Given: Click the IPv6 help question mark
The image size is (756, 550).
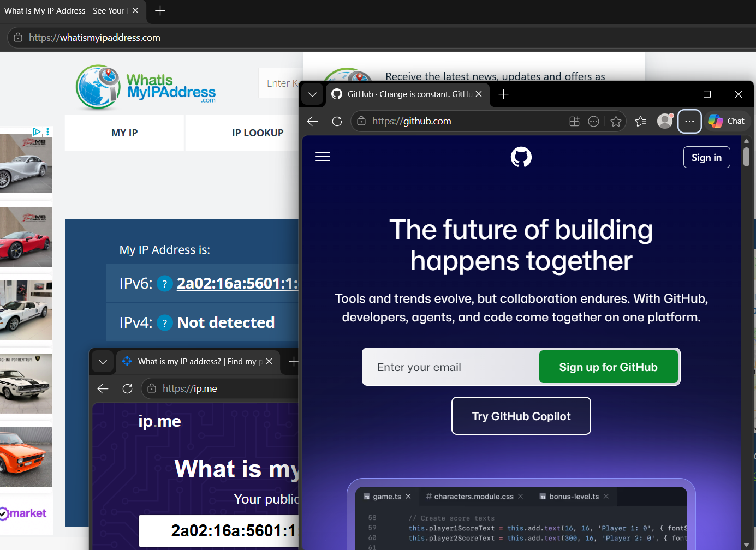Looking at the screenshot, I should click(x=164, y=284).
